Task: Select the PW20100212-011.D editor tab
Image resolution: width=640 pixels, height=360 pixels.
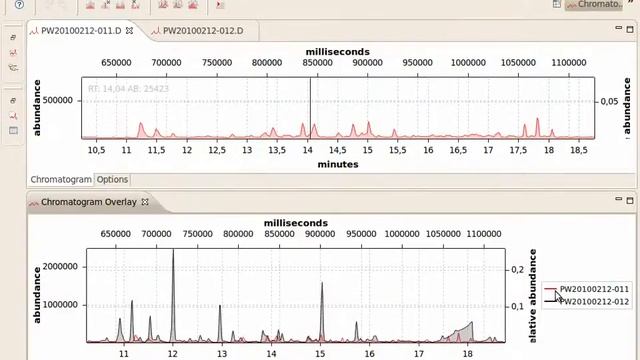Action: [81, 31]
